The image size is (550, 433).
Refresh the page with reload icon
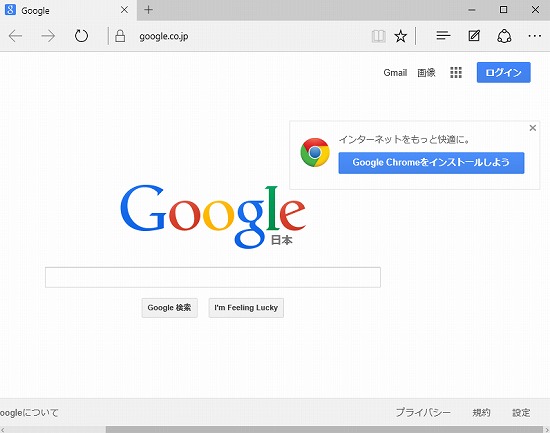[x=81, y=36]
